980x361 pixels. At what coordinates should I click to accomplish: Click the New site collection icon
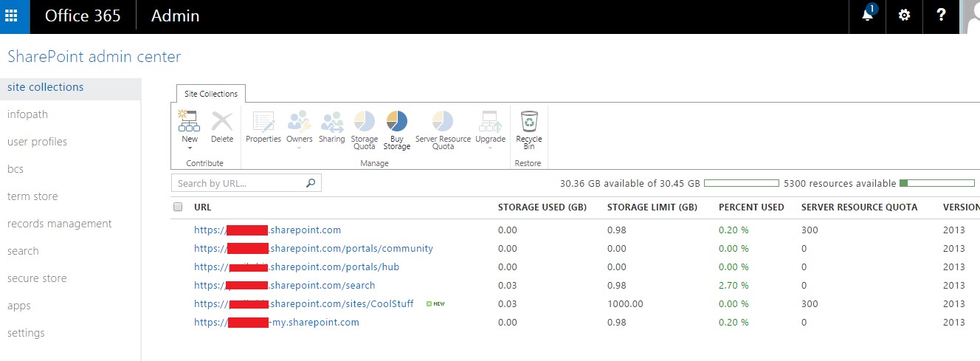coord(190,122)
